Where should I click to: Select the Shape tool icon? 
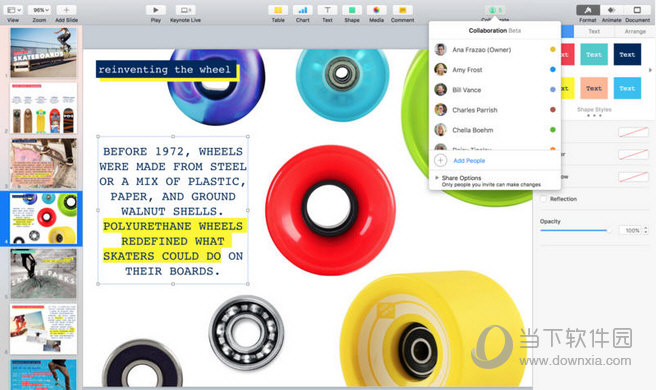click(x=352, y=10)
